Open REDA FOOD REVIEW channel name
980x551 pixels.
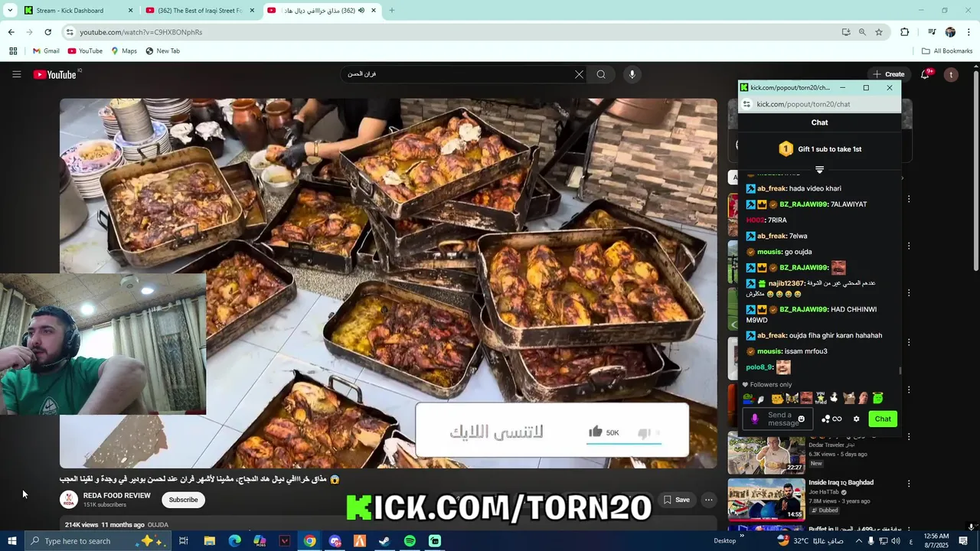point(116,496)
